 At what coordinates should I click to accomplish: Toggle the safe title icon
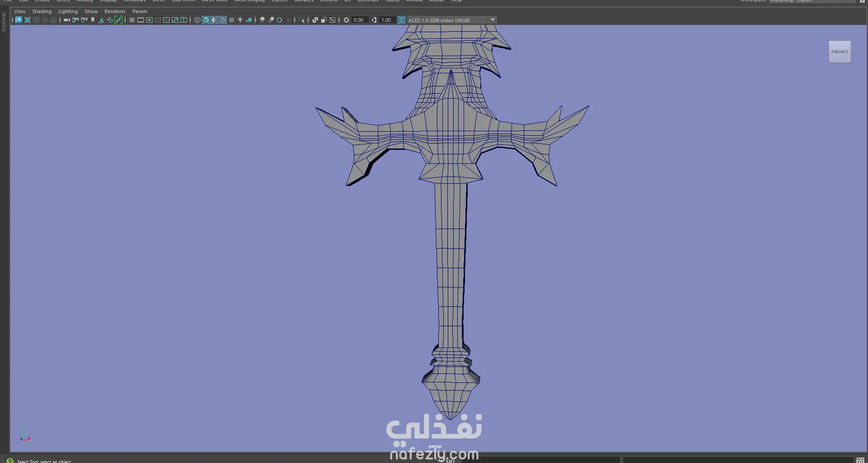pos(184,20)
